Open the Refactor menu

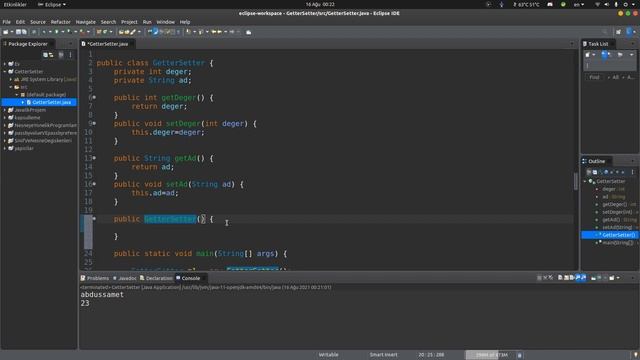pyautogui.click(x=60, y=22)
